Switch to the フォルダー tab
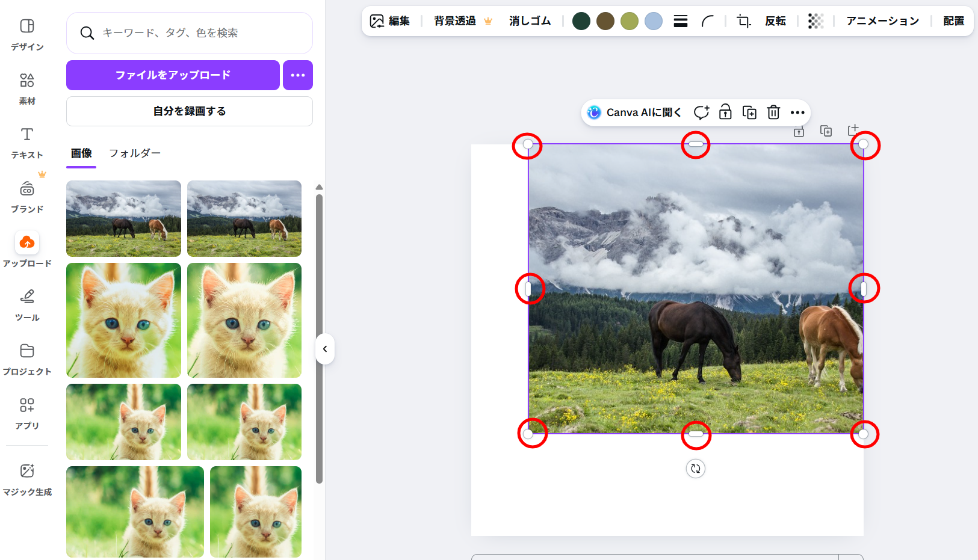Image resolution: width=978 pixels, height=560 pixels. pos(135,153)
